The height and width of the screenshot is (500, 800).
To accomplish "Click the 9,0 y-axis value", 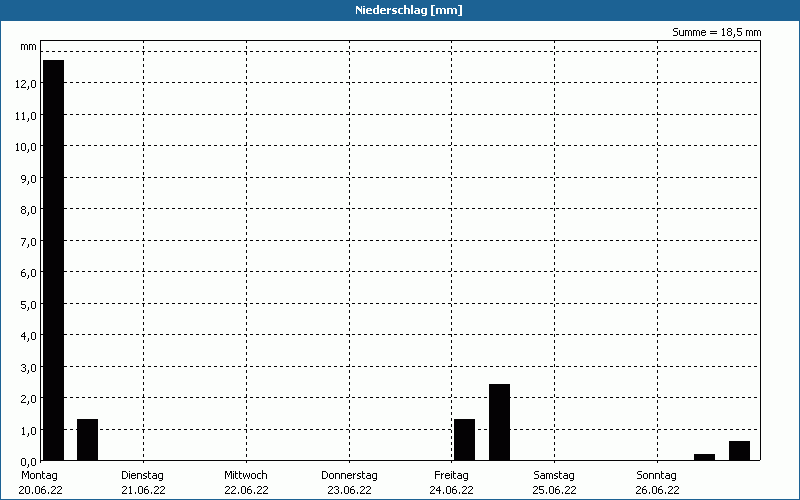I will coord(29,179).
